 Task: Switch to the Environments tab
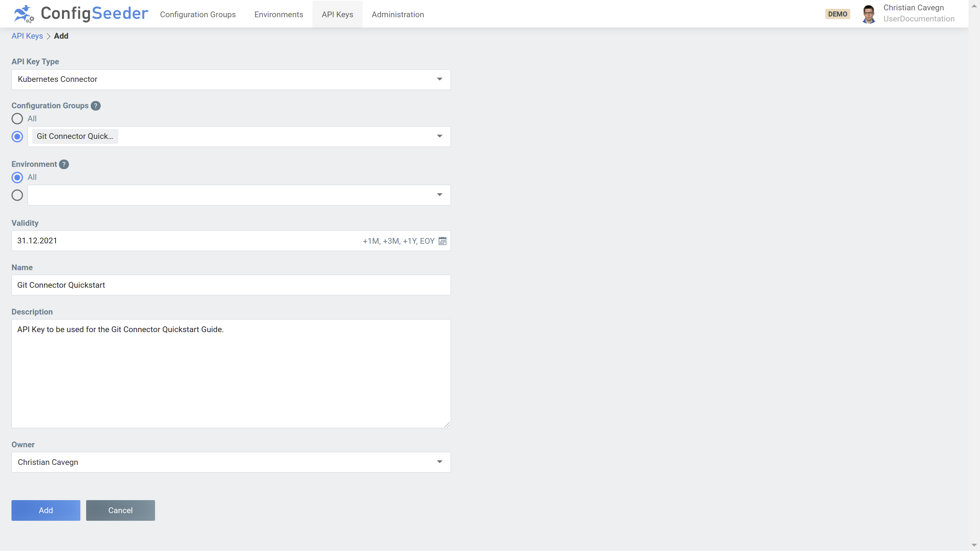[x=279, y=14]
